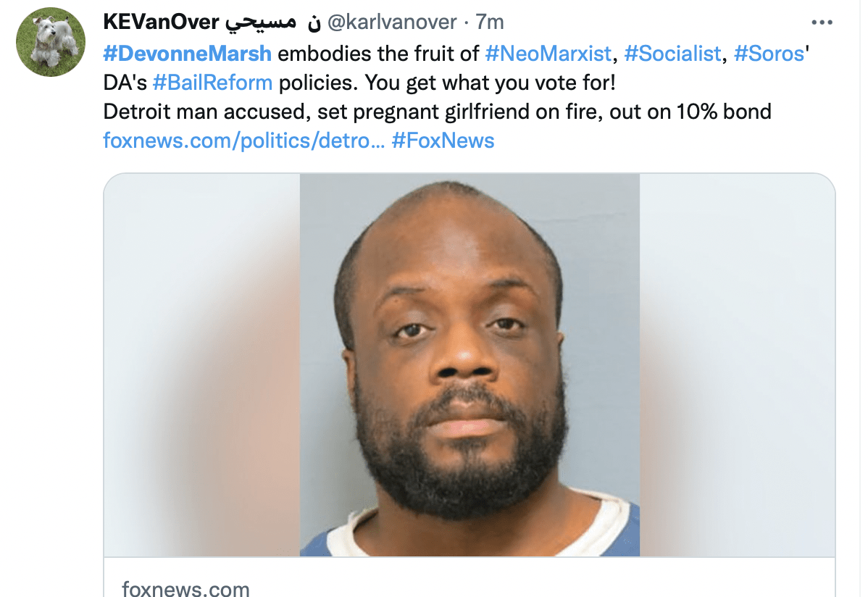Open the tweet via 7m timestamp
Image resolution: width=868 pixels, height=597 pixels.
coord(489,22)
